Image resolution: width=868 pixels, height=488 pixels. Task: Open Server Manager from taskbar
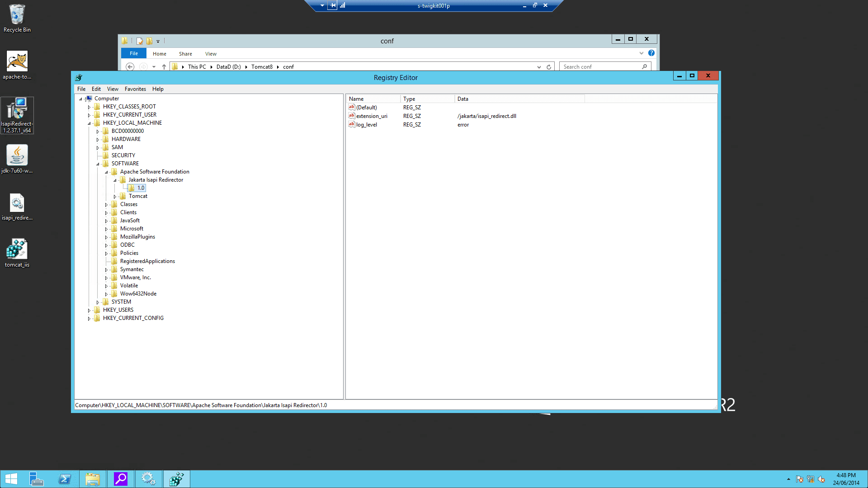[x=36, y=479]
